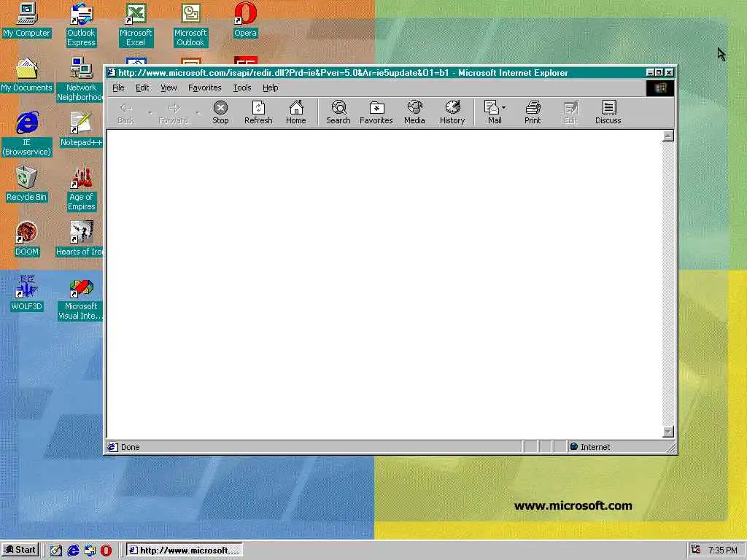
Task: Expand the Forward history dropdown arrow
Action: point(198,112)
